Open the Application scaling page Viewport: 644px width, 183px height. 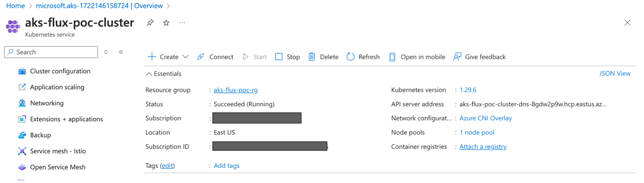57,87
